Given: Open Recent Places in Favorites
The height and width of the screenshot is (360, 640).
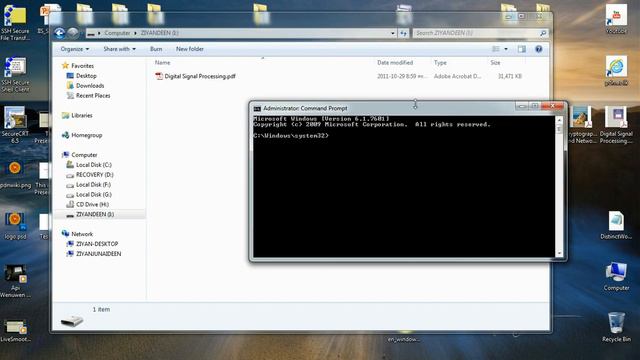Looking at the screenshot, I should (93, 96).
